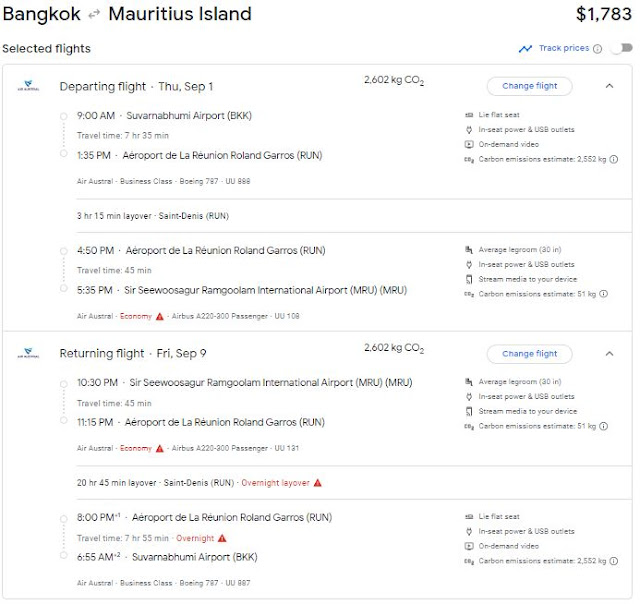Click the 6:55 AM Suvarnabhumi Airport arrival line
The image size is (640, 604).
coord(167,557)
